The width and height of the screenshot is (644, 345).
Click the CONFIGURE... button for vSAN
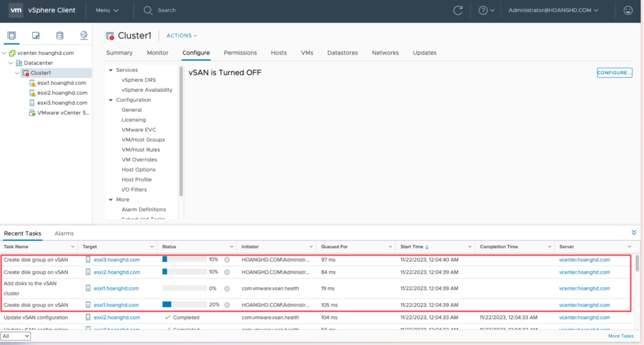614,73
